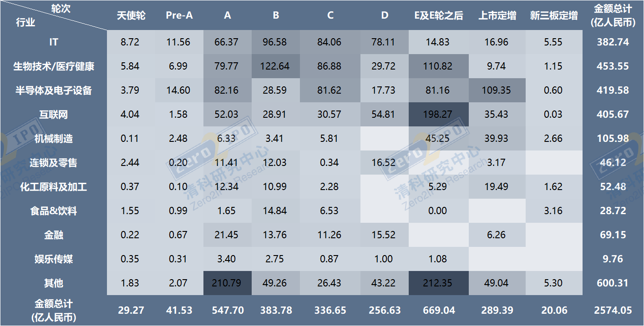Click the 连锁及零售 row label
The height and width of the screenshot is (326, 644).
pos(54,163)
